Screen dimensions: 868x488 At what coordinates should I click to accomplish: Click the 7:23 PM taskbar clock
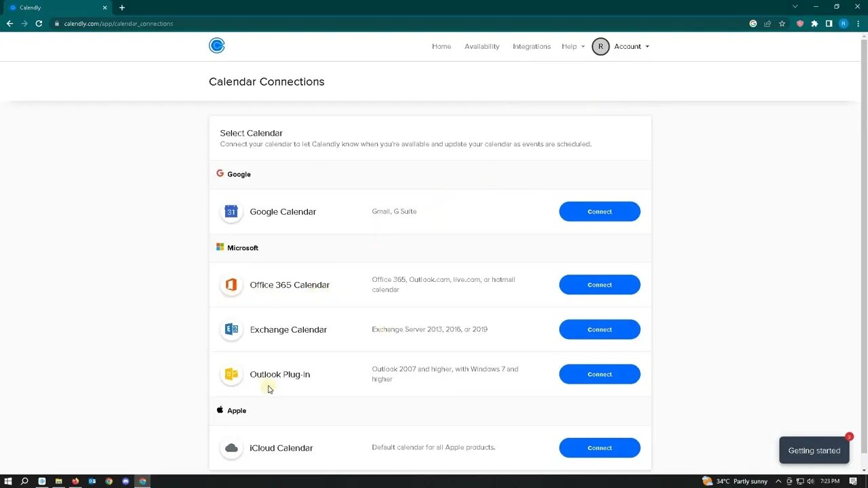831,481
